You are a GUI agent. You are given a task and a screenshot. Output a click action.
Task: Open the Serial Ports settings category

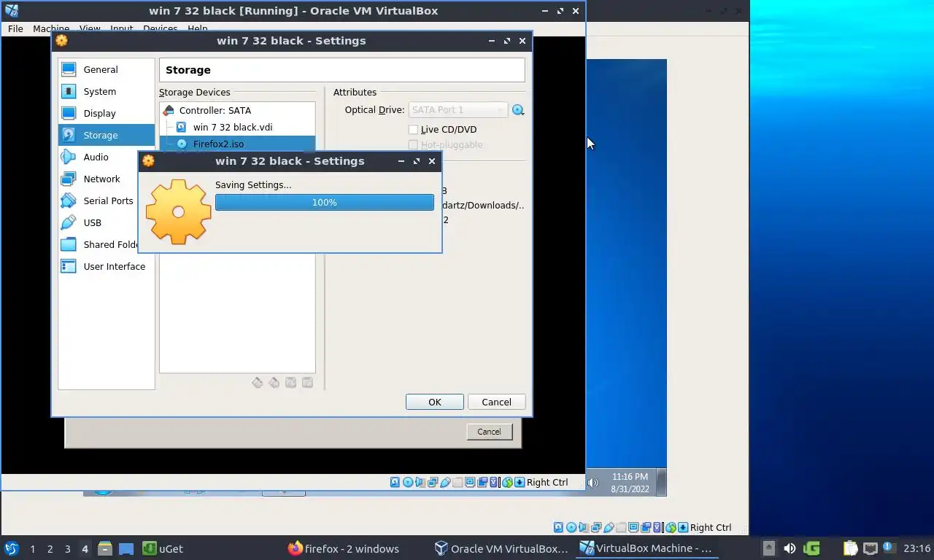click(107, 201)
